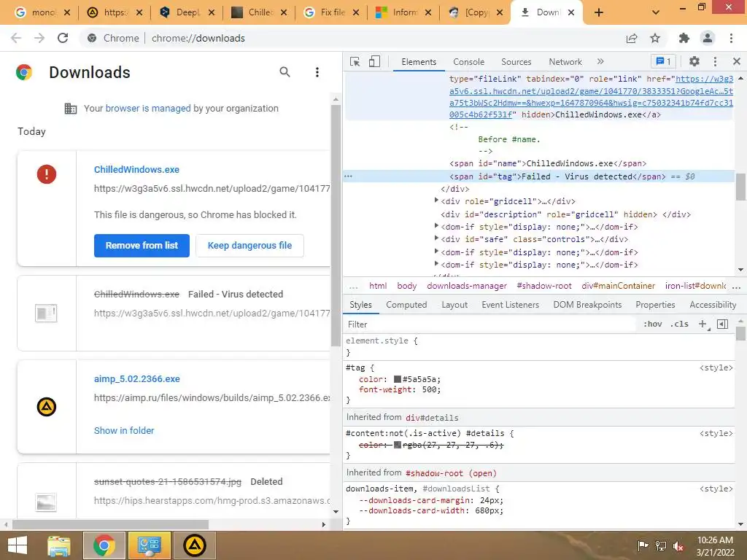Open the ellipsis actions for selected span#tag node
This screenshot has width=747, height=560.
tap(348, 176)
